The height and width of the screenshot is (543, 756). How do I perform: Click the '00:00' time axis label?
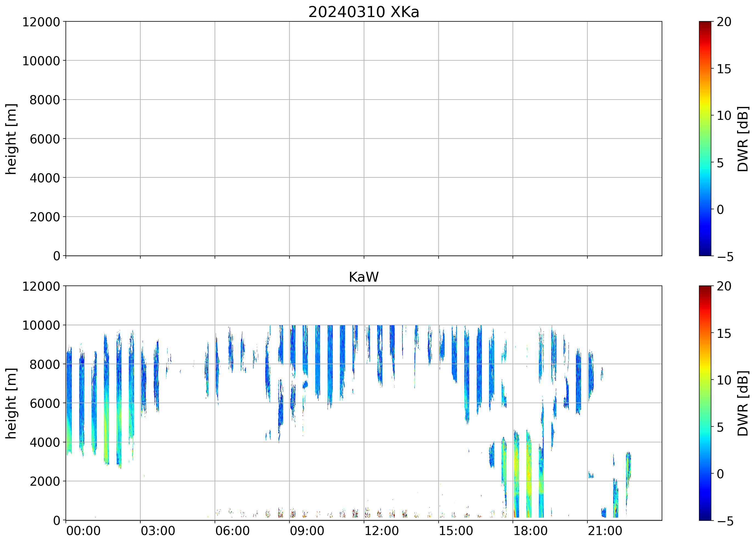click(83, 531)
